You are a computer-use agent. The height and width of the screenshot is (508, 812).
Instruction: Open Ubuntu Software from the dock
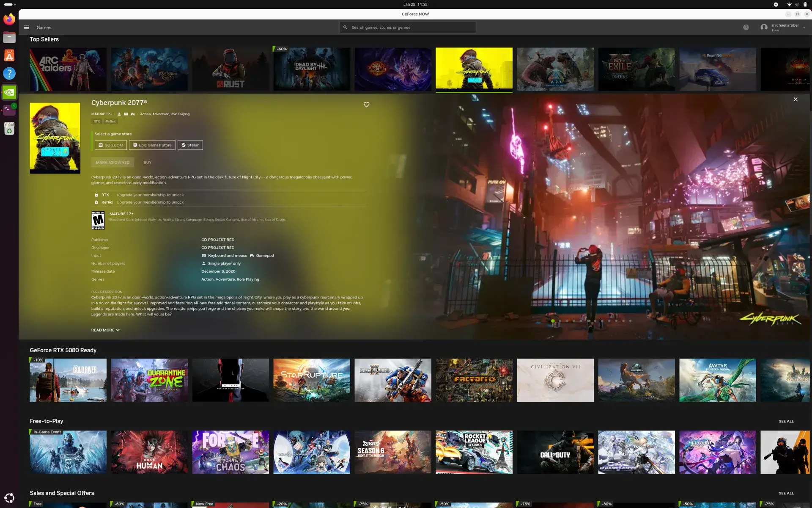pos(9,55)
